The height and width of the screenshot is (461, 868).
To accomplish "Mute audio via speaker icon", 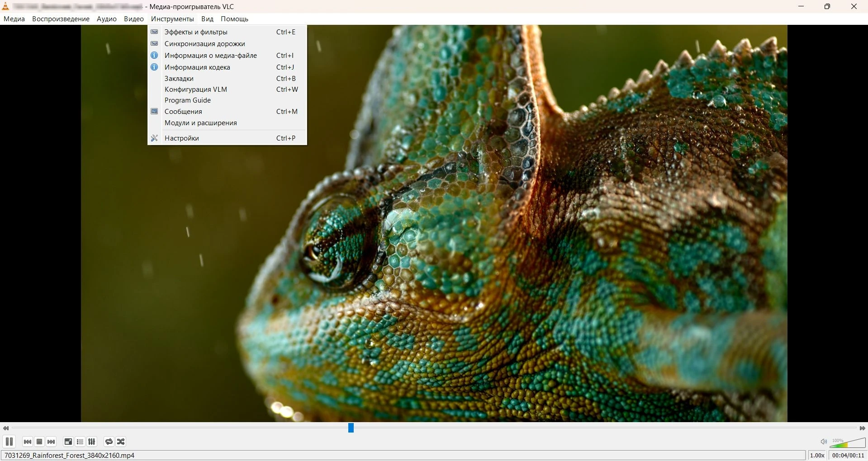I will (824, 442).
